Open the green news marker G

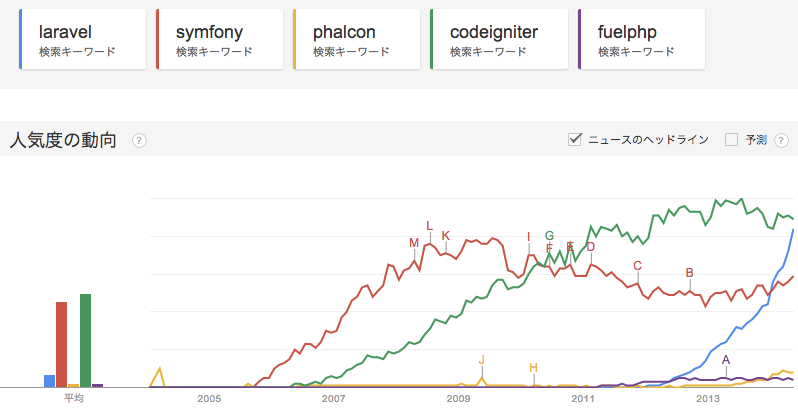click(549, 236)
